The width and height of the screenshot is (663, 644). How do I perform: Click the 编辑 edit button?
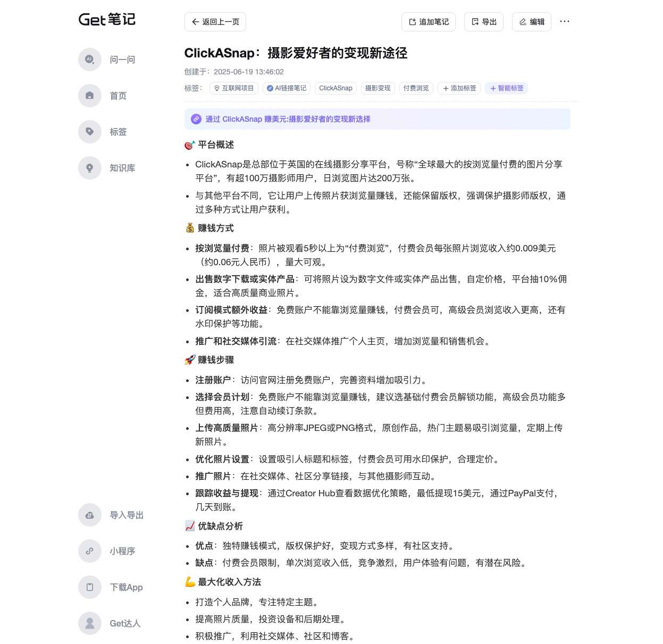tap(532, 22)
